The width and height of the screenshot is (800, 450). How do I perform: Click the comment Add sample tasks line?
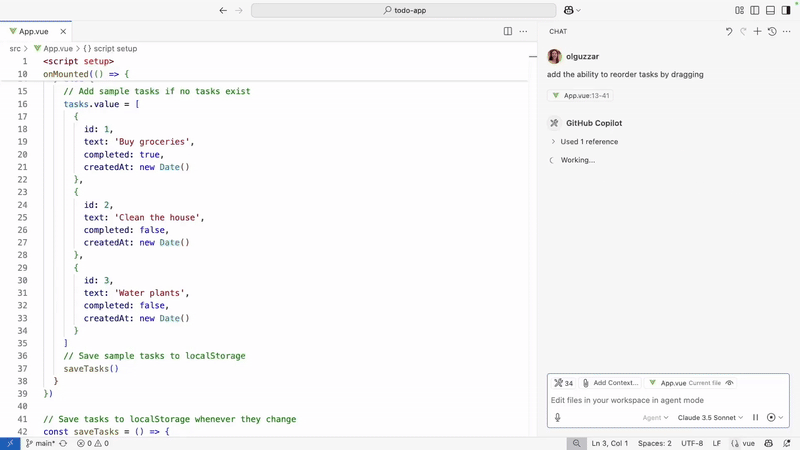[x=157, y=91]
